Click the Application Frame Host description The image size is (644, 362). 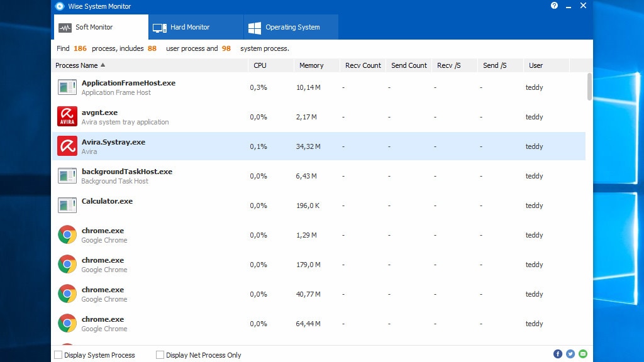coord(116,92)
